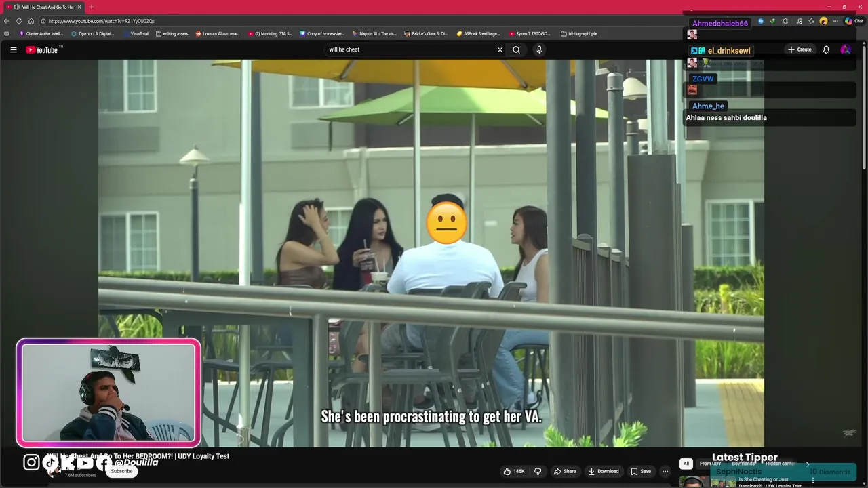This screenshot has width=868, height=488.
Task: Open the ASRock Steel Legend bookmark
Action: [478, 33]
